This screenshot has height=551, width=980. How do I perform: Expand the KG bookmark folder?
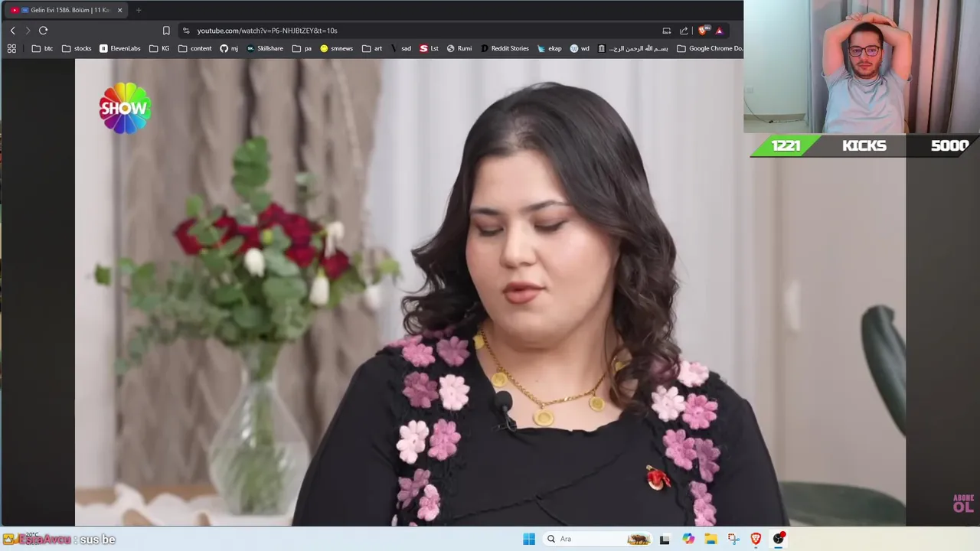(159, 48)
